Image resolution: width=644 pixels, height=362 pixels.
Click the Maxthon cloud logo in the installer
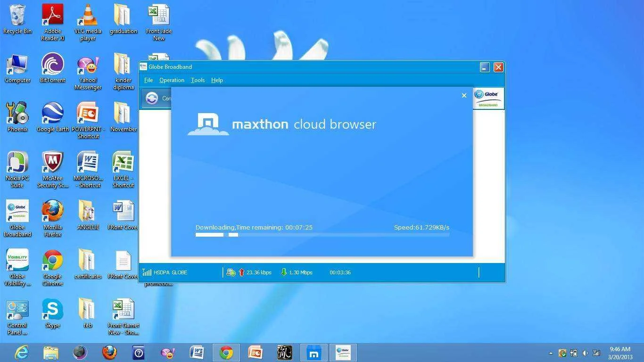[208, 124]
